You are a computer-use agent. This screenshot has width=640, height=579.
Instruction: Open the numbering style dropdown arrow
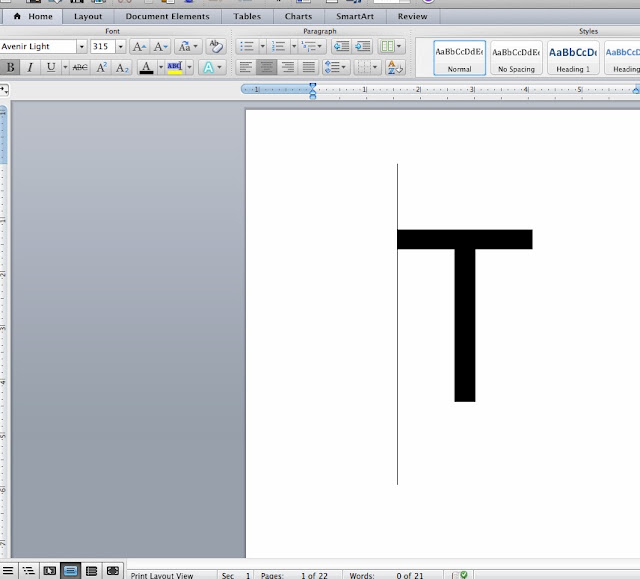click(x=294, y=47)
